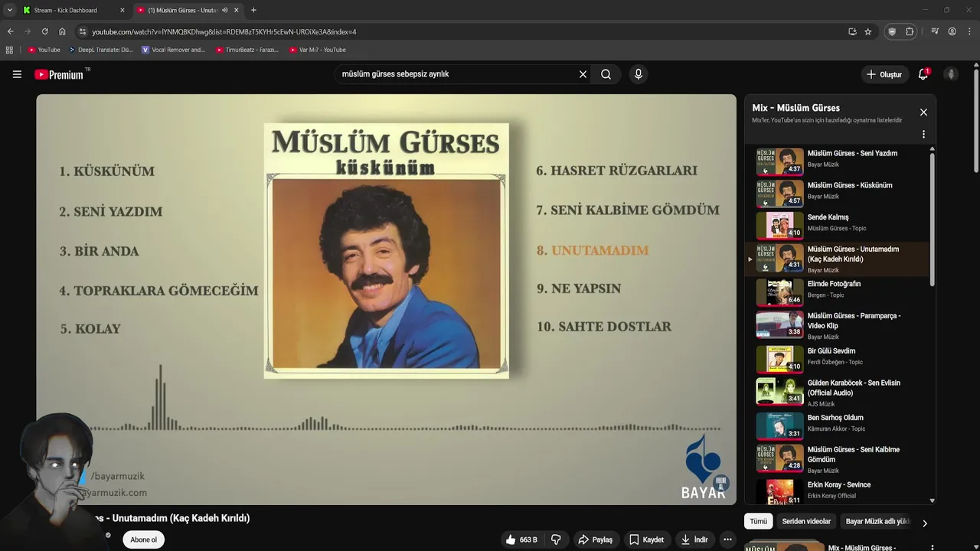Screen dimensions: 980x551
Task: Open the TimurBeatz bookmark
Action: click(x=247, y=50)
